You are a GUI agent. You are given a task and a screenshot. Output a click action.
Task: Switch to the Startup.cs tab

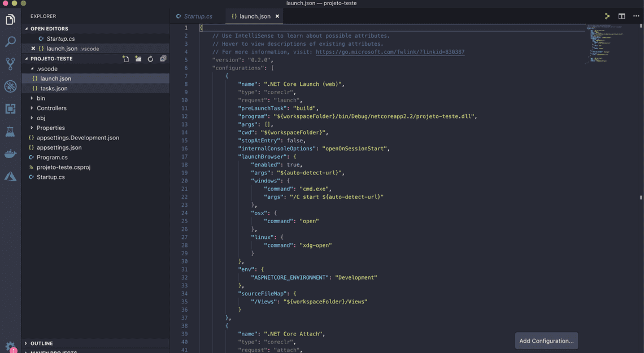pyautogui.click(x=198, y=16)
